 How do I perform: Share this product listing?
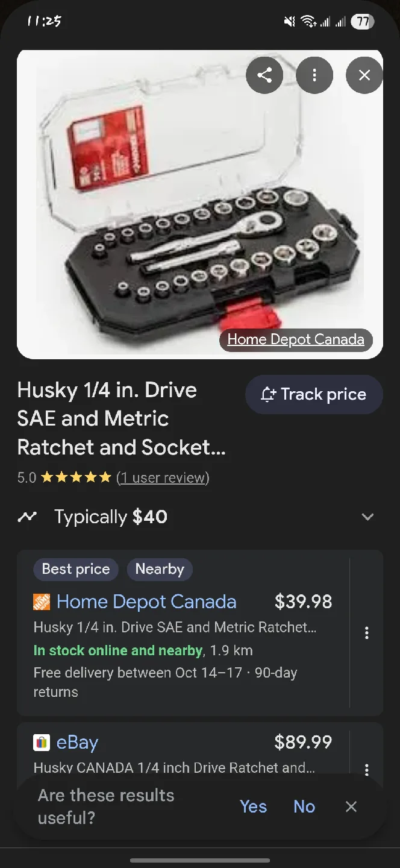click(264, 75)
